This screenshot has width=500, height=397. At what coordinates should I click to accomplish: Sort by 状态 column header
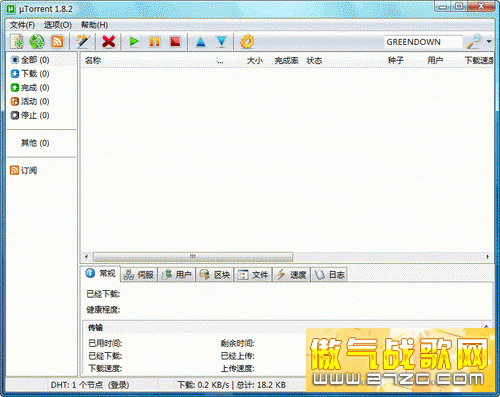pyautogui.click(x=314, y=61)
